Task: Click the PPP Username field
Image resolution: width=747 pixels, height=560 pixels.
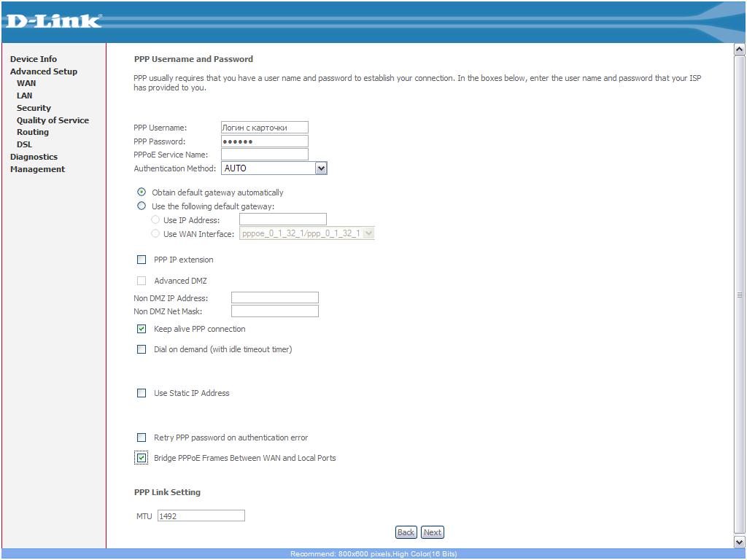Action: [264, 127]
